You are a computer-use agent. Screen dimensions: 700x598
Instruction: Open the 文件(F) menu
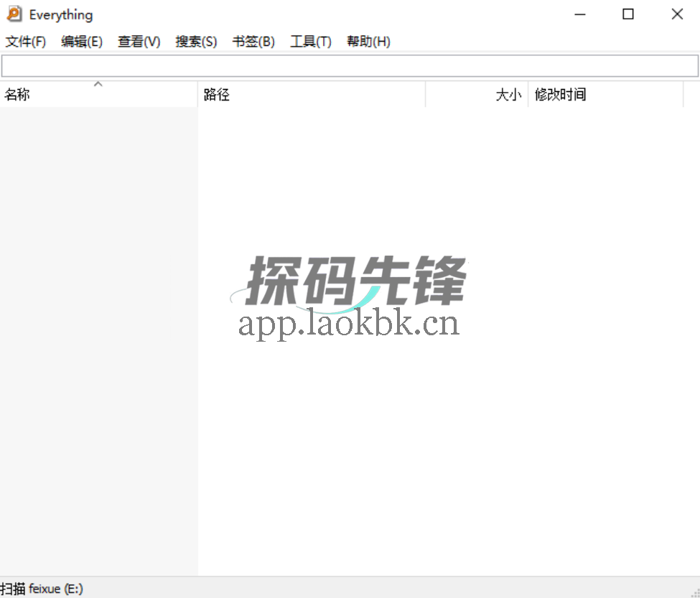25,42
